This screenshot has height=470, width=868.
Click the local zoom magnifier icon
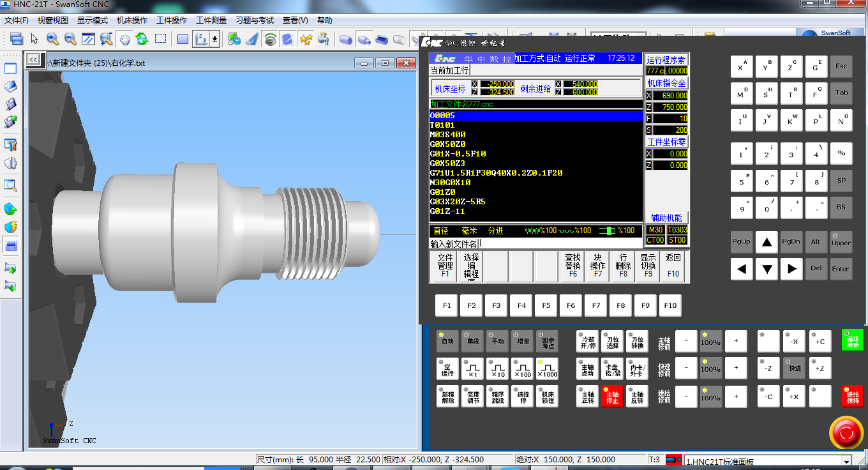point(106,39)
